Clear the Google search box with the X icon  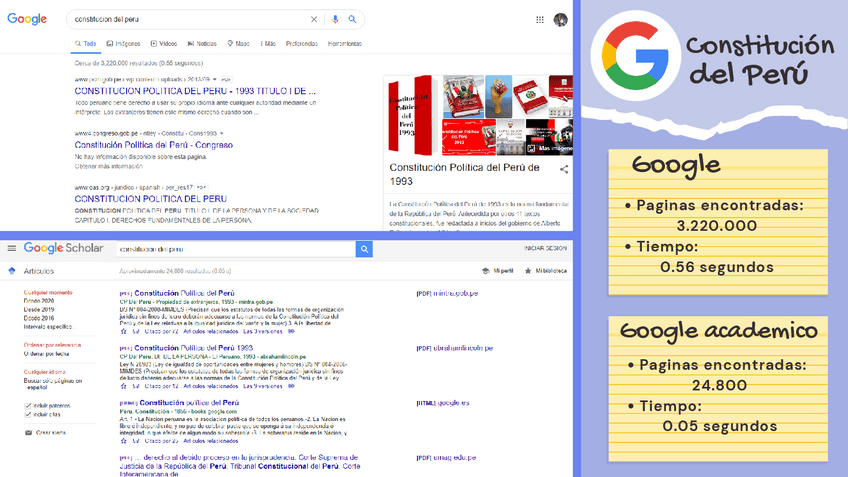[314, 19]
